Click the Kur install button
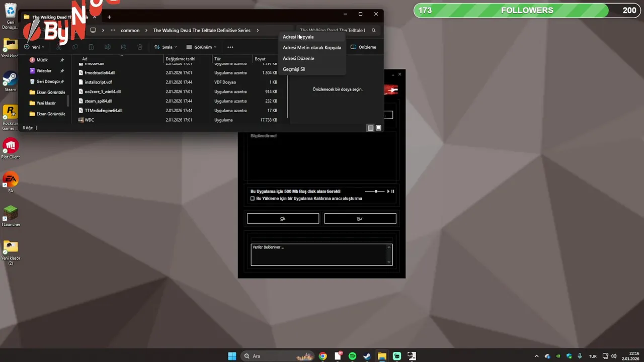The height and width of the screenshot is (362, 644). 360,218
